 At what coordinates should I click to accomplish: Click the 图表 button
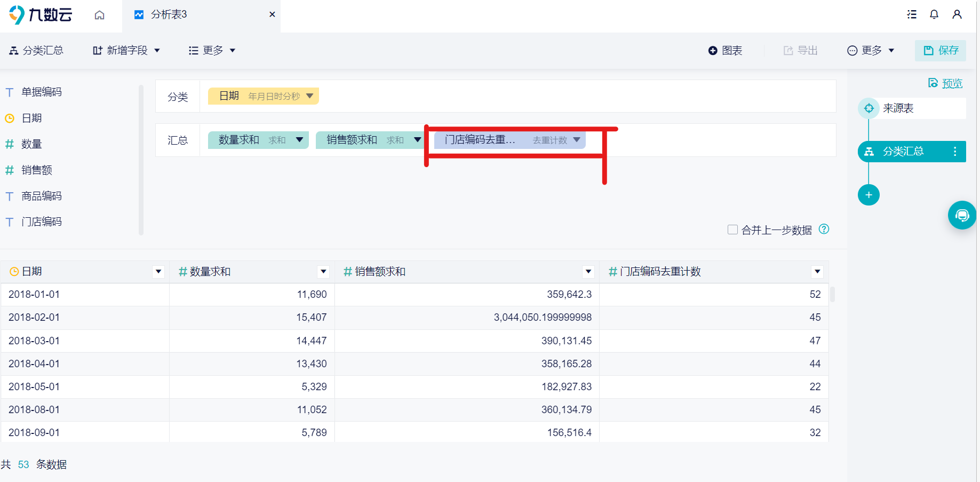(x=725, y=50)
